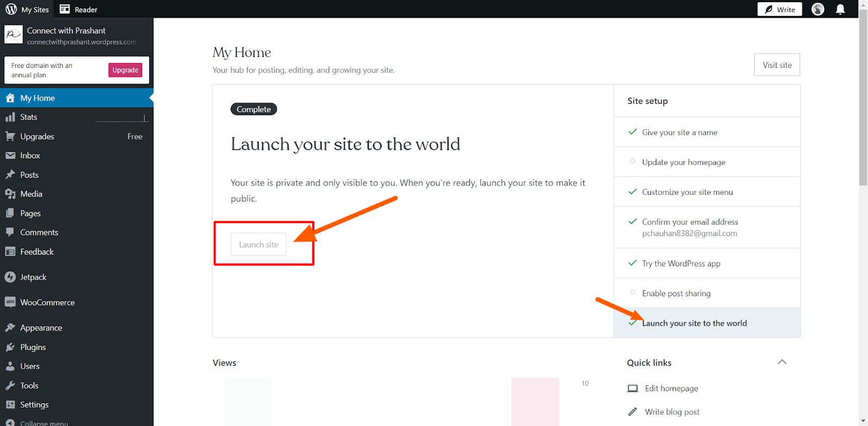This screenshot has width=868, height=426.
Task: Select the Try the WordPress app step
Action: click(x=707, y=263)
